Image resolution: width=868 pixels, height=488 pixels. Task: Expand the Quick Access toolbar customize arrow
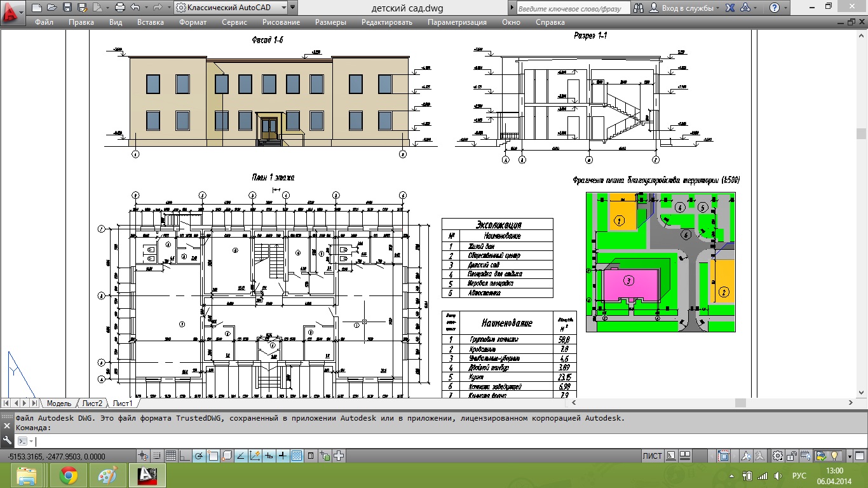pos(292,8)
